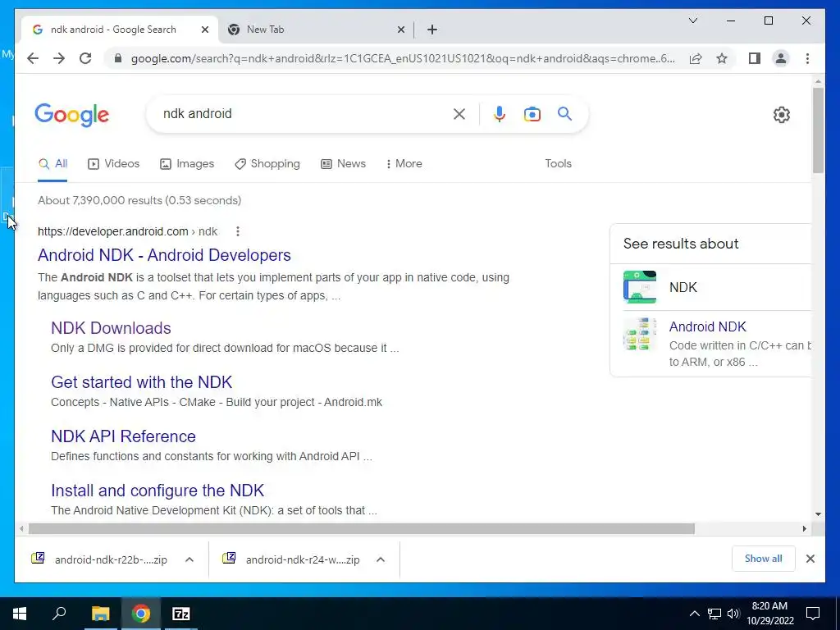This screenshot has width=840, height=630.
Task: Select NDK in See results about panel
Action: tap(683, 287)
